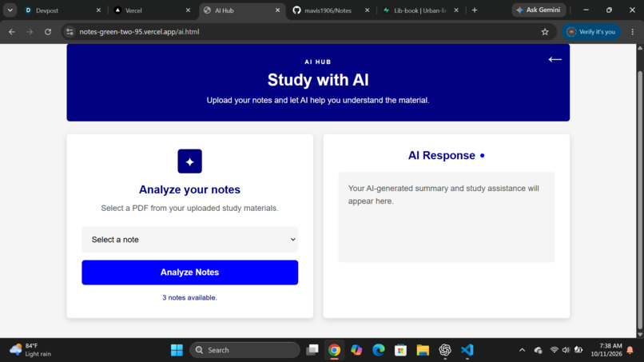
Task: Click the page vertical scrollbar
Action: tap(640, 200)
